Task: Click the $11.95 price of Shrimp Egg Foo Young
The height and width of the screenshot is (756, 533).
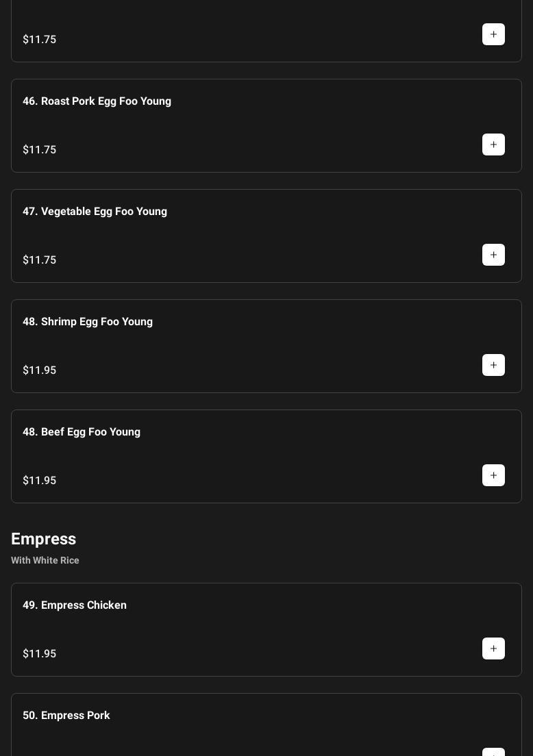Action: point(40,370)
